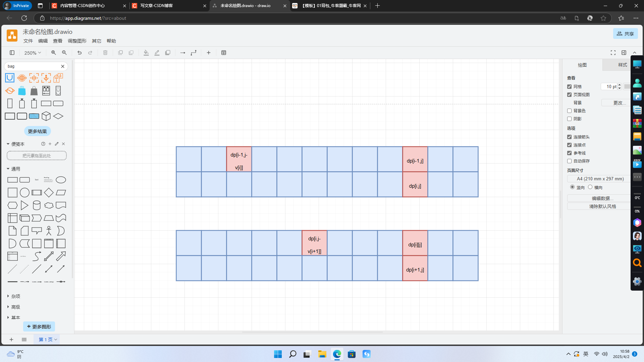Click the 更多结果 button
The height and width of the screenshot is (362, 644).
(x=37, y=131)
